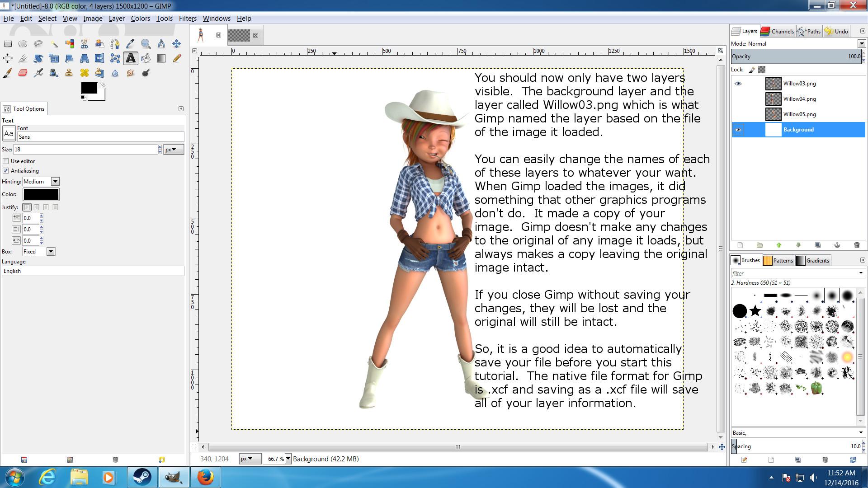Delete layer using Layers panel trash icon
Image resolution: width=868 pixels, height=488 pixels.
point(856,245)
